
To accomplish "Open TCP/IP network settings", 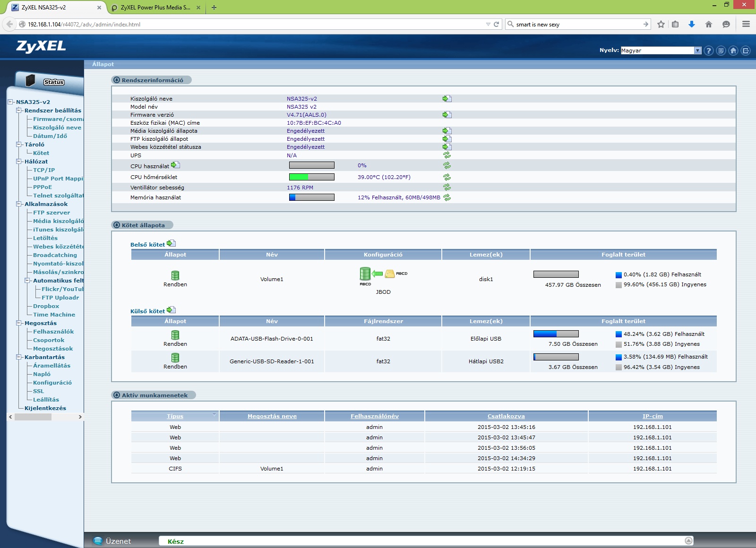I will pyautogui.click(x=44, y=170).
